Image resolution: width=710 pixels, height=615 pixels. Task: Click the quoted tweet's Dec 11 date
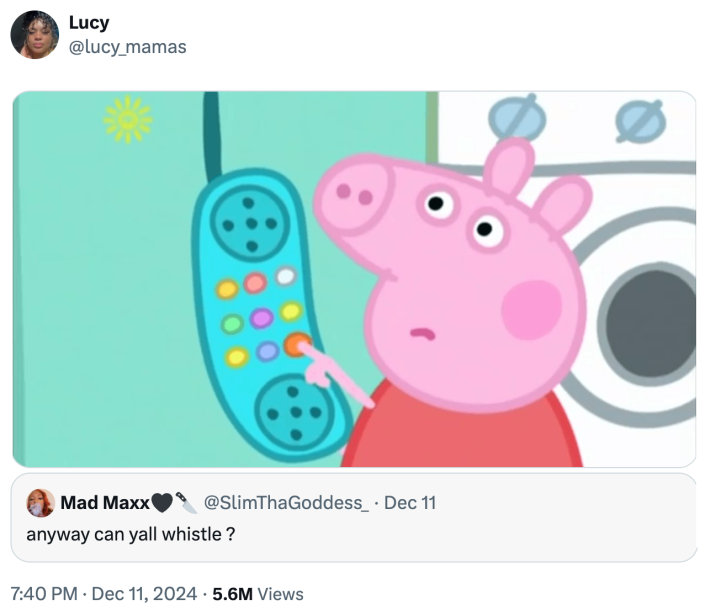click(410, 502)
